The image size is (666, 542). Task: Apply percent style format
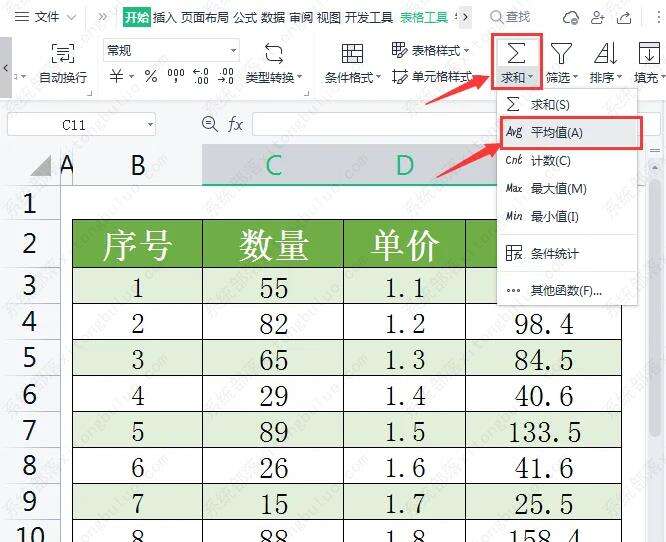point(151,76)
